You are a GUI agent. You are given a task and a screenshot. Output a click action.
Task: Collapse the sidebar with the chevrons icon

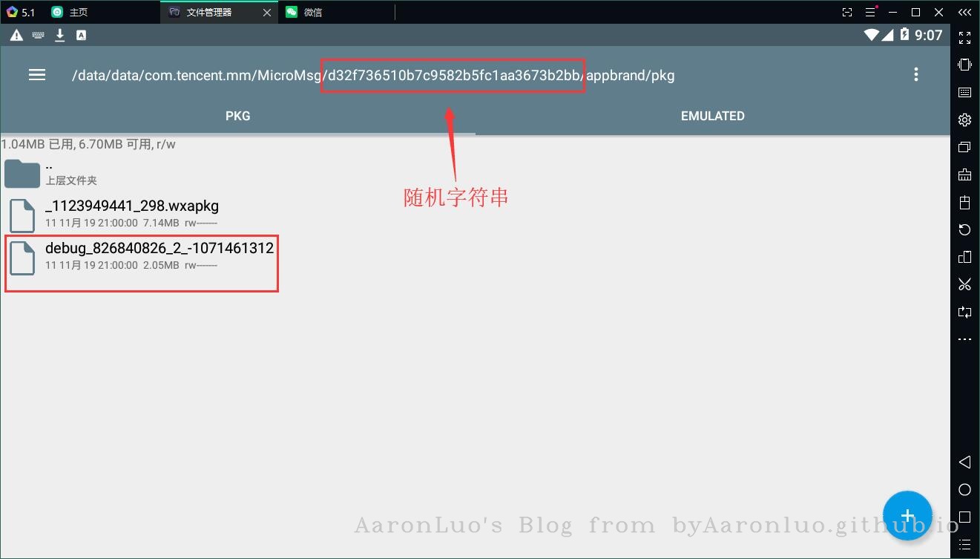coord(964,13)
